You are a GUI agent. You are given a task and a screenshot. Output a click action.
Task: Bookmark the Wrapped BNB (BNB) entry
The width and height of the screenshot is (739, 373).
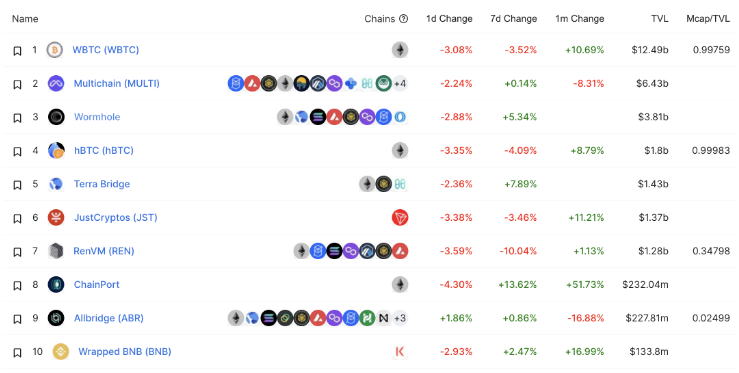point(17,352)
